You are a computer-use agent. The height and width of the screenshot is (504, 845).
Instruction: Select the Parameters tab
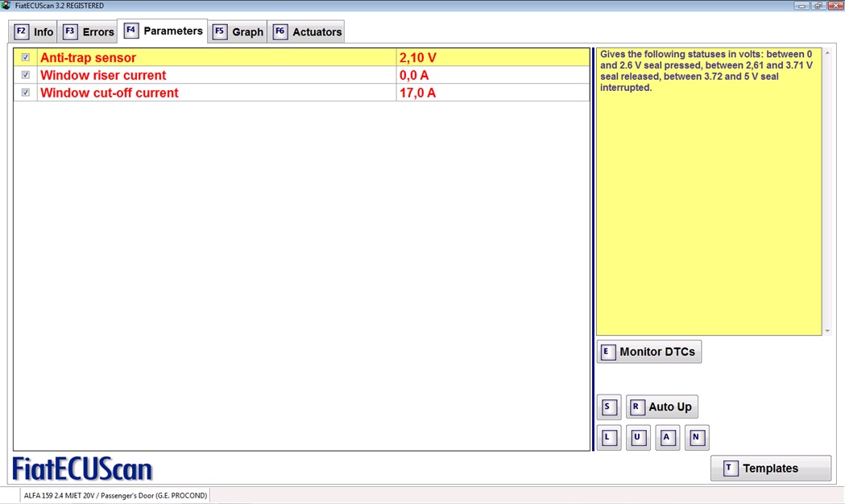click(x=163, y=31)
